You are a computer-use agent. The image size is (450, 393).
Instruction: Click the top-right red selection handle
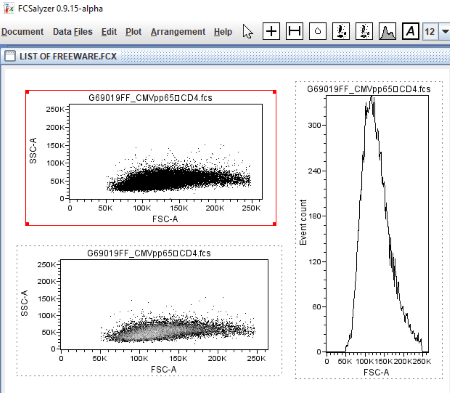tap(274, 92)
